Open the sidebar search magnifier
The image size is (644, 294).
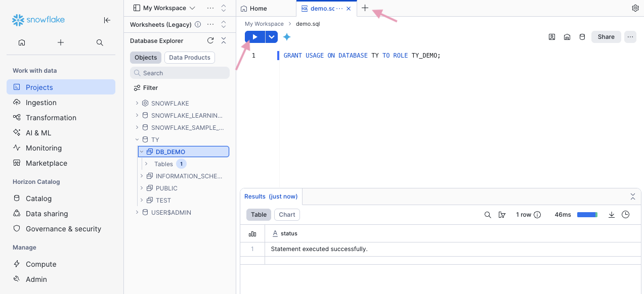(100, 42)
